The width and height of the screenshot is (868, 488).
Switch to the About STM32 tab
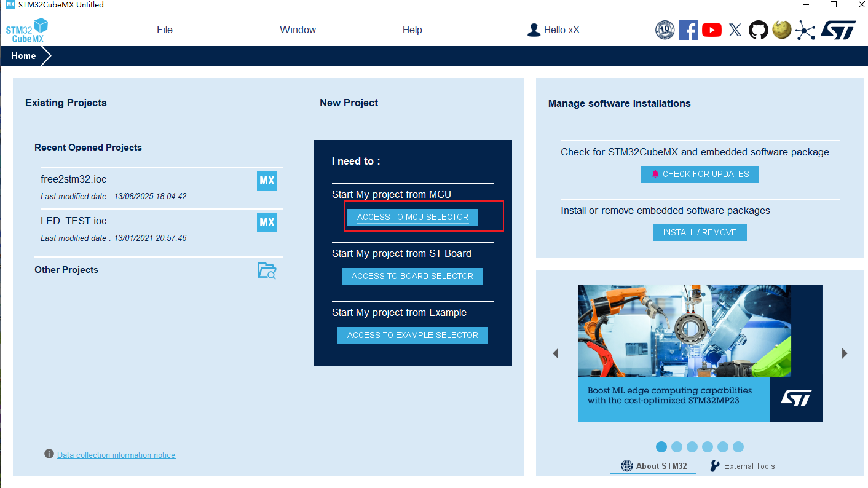pos(654,466)
